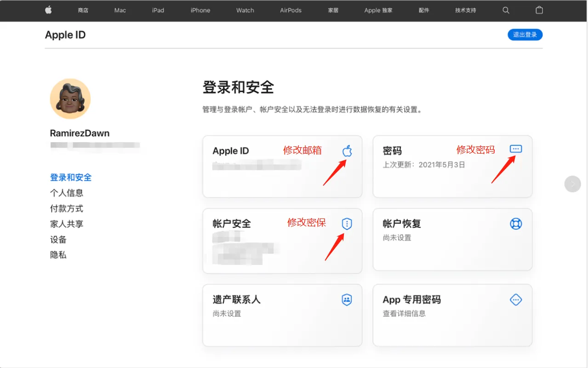This screenshot has width=588, height=368.
Task: Click the lifebuoy icon in 帐户恢复 card
Action: (x=516, y=224)
